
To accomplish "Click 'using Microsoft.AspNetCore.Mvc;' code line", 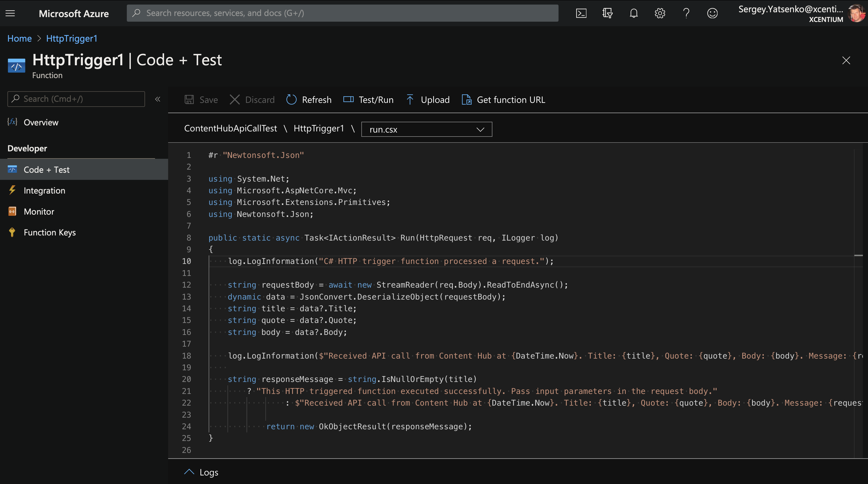I will tap(282, 190).
